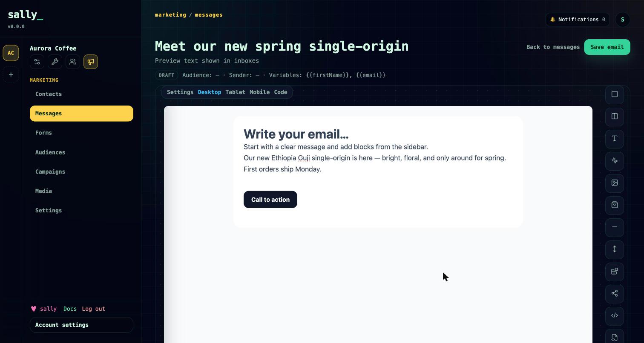
Task: Click the Ethiopia Guji paragraph text
Action: click(x=375, y=163)
